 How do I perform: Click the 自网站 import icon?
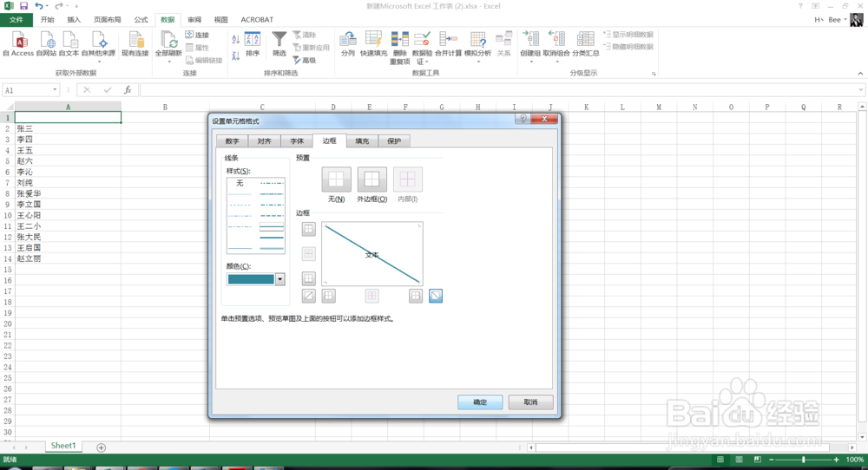coord(47,43)
